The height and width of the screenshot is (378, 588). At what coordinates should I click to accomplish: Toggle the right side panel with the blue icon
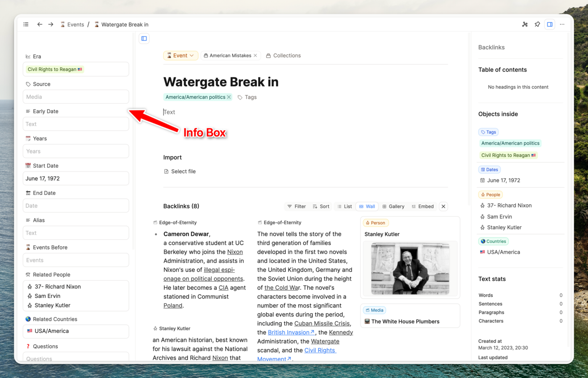point(549,24)
